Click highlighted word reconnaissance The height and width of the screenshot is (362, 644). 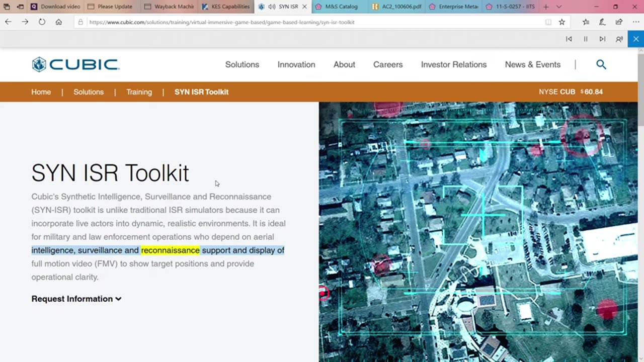pos(170,250)
